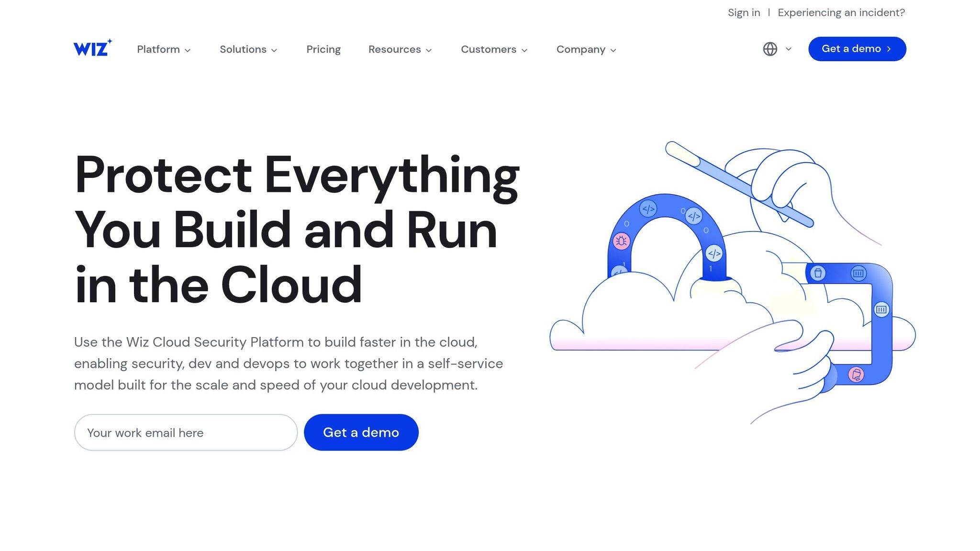Click the hero Get a demo button

(361, 432)
